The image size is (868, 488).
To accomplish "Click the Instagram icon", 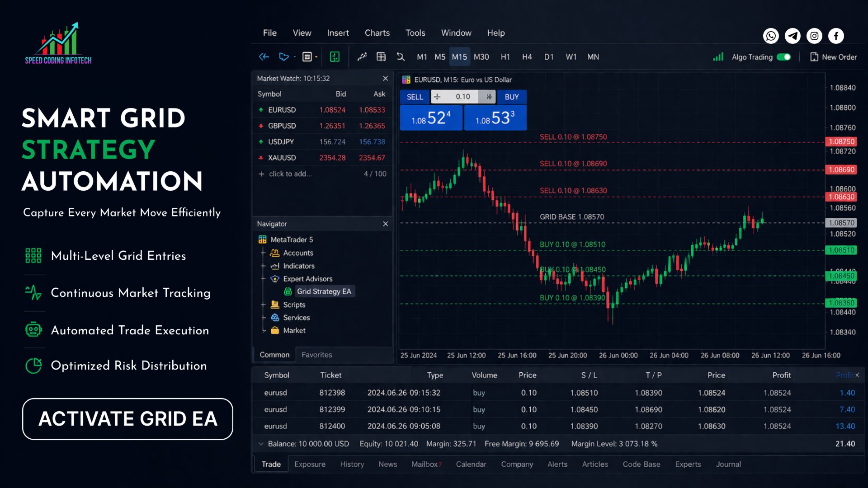I will coord(814,36).
